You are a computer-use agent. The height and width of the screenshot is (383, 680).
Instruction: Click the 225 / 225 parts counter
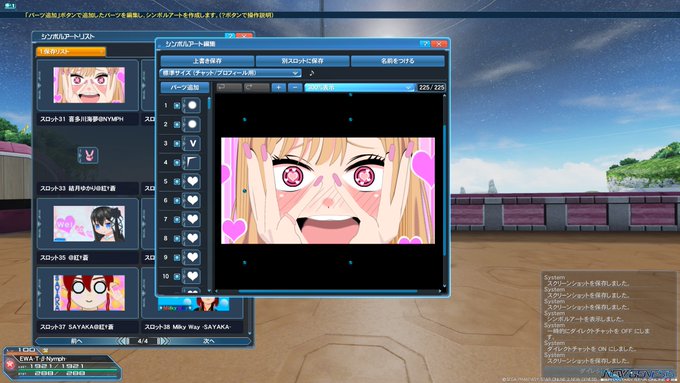432,88
